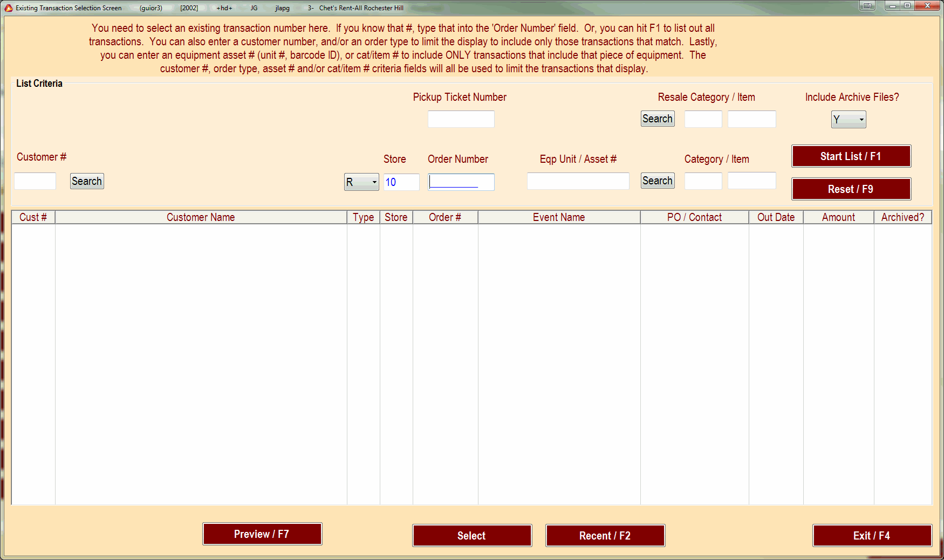This screenshot has height=560, width=944.
Task: Click the Store field containing 10
Action: click(401, 182)
